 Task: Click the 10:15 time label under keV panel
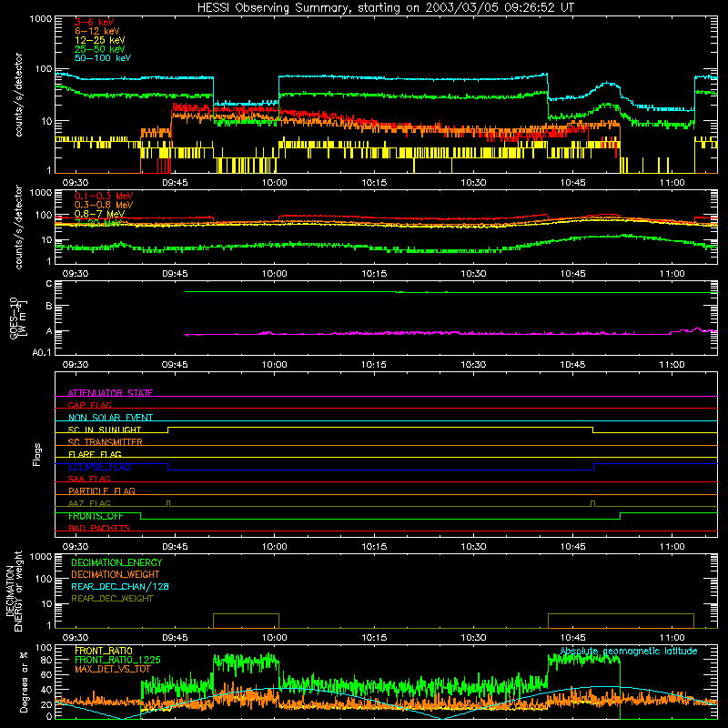[x=374, y=183]
